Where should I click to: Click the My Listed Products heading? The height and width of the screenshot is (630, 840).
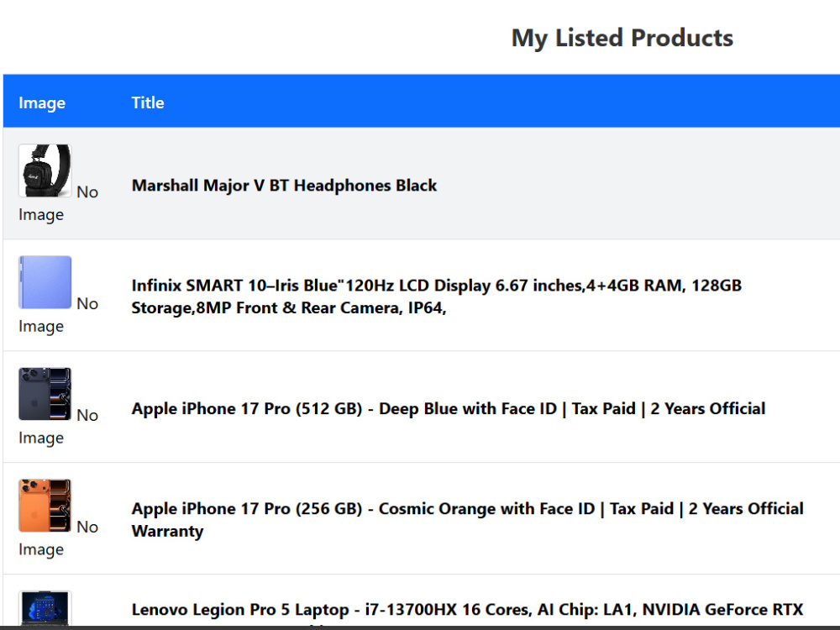(622, 38)
